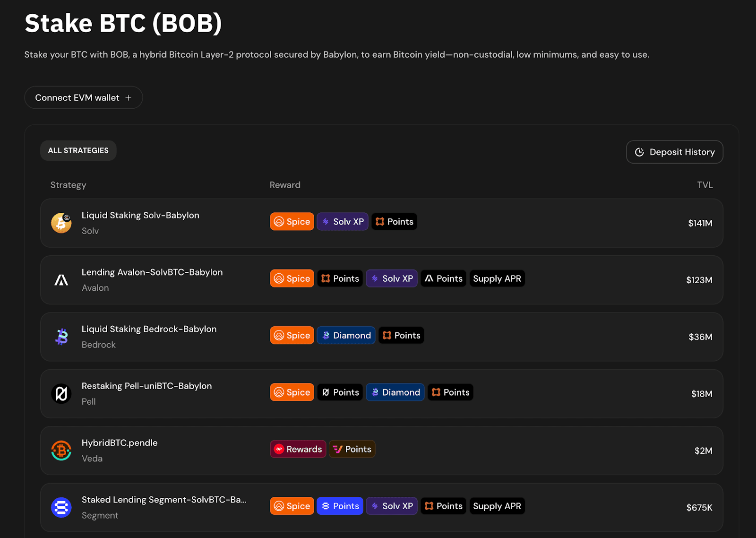This screenshot has width=756, height=538.
Task: Click the clock icon in Deposit History
Action: point(639,152)
